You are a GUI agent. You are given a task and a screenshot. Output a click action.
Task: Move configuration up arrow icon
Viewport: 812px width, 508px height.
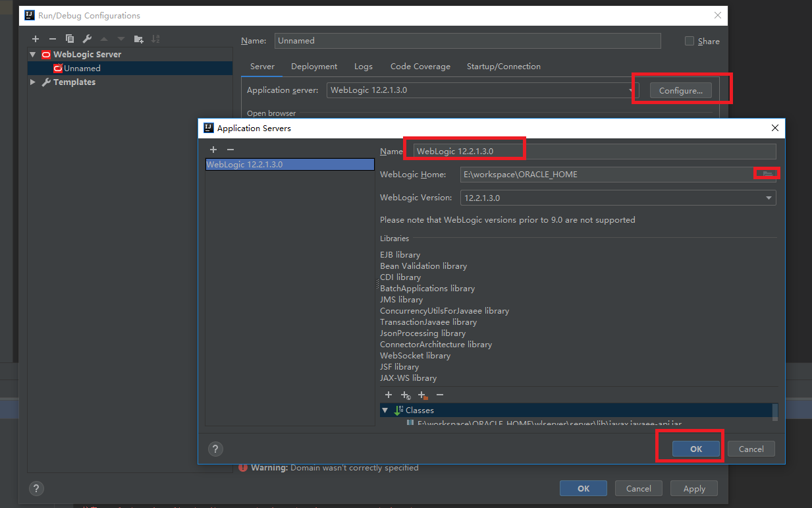click(104, 40)
